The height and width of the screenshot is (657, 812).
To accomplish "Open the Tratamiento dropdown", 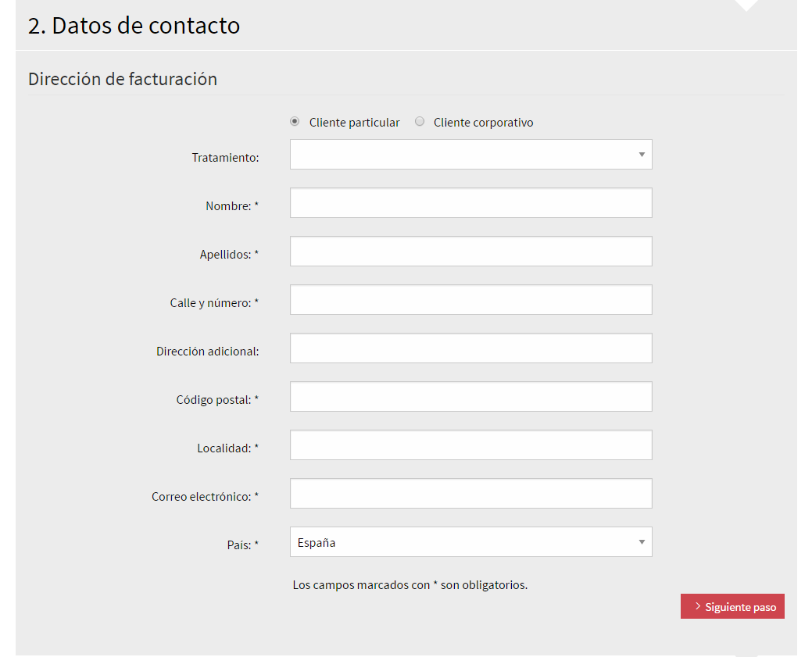I will pos(470,155).
